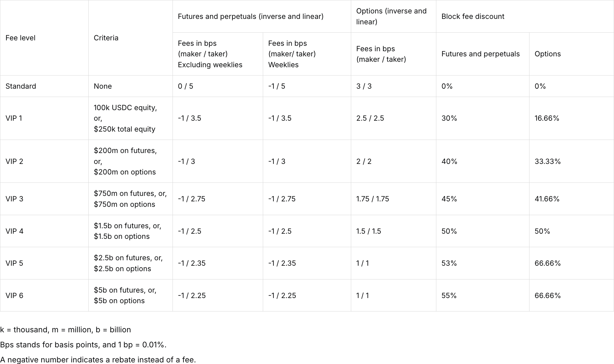The width and height of the screenshot is (614, 364).
Task: Select the "53%" futures discount cell
Action: point(449,263)
